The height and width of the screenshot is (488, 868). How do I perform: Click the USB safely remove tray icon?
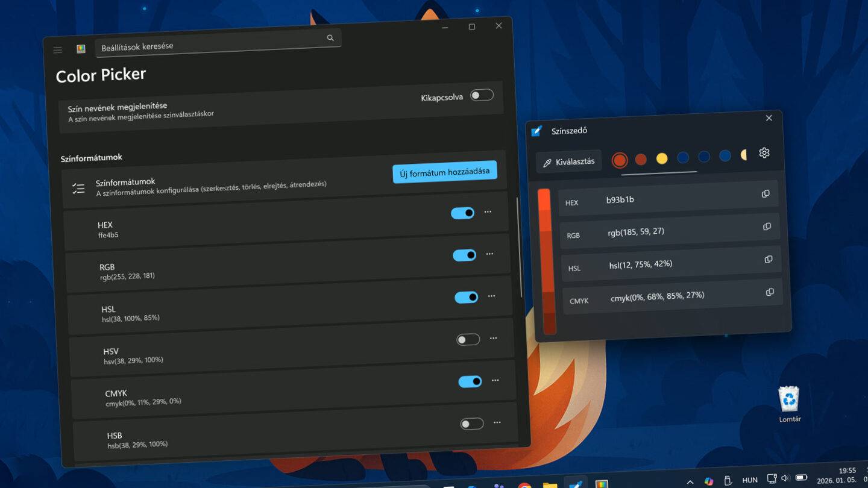click(x=728, y=480)
